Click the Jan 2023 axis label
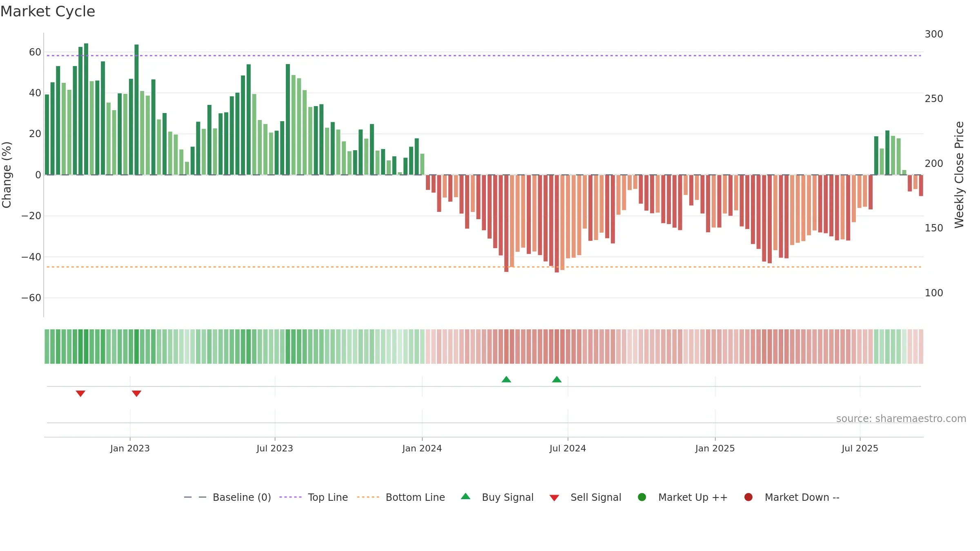 tap(130, 449)
